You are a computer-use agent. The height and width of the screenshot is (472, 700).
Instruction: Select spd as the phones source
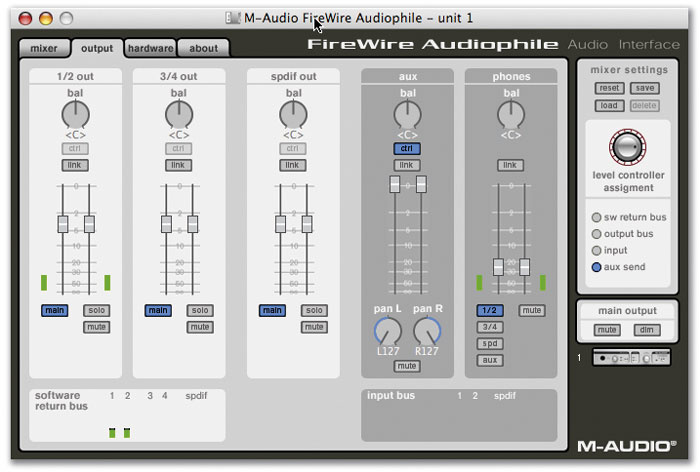(490, 343)
